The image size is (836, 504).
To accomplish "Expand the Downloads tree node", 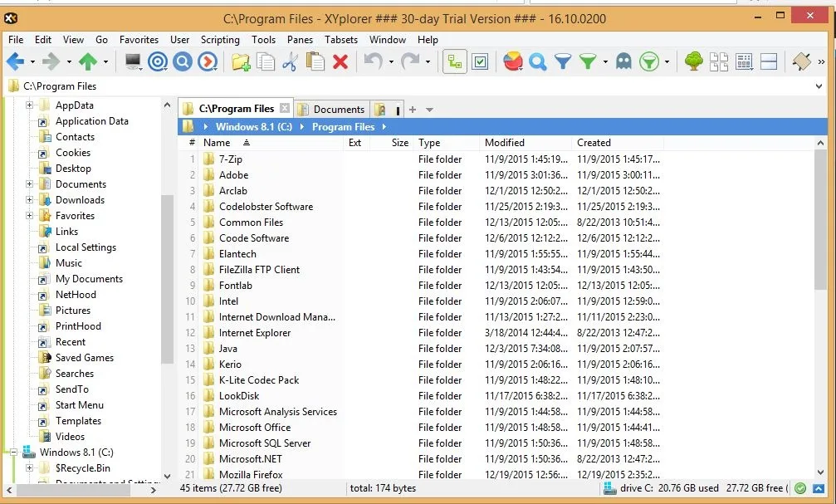I will coord(30,200).
